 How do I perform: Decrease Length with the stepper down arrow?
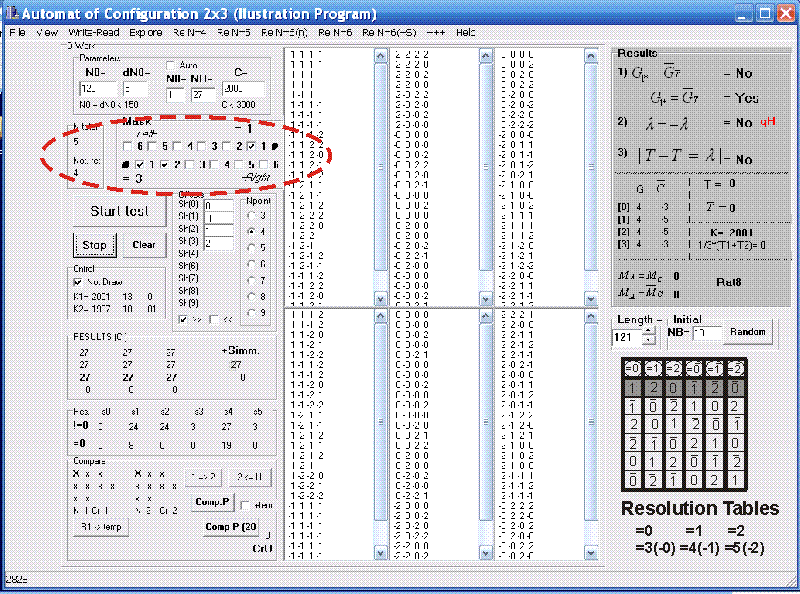648,341
